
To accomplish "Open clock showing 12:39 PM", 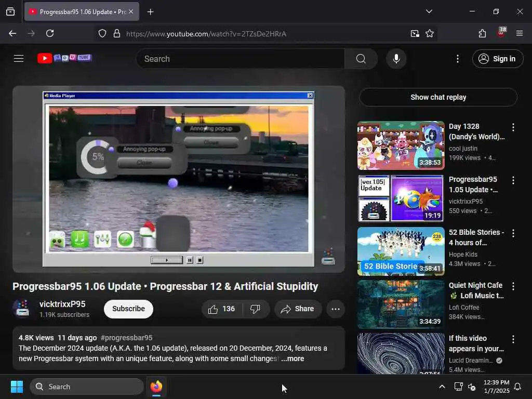I will click(496, 387).
